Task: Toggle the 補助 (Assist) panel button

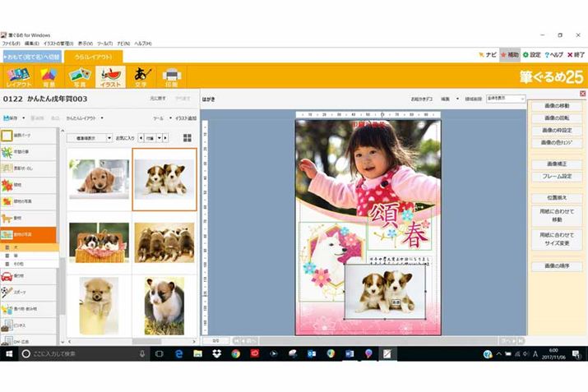Action: click(x=509, y=55)
